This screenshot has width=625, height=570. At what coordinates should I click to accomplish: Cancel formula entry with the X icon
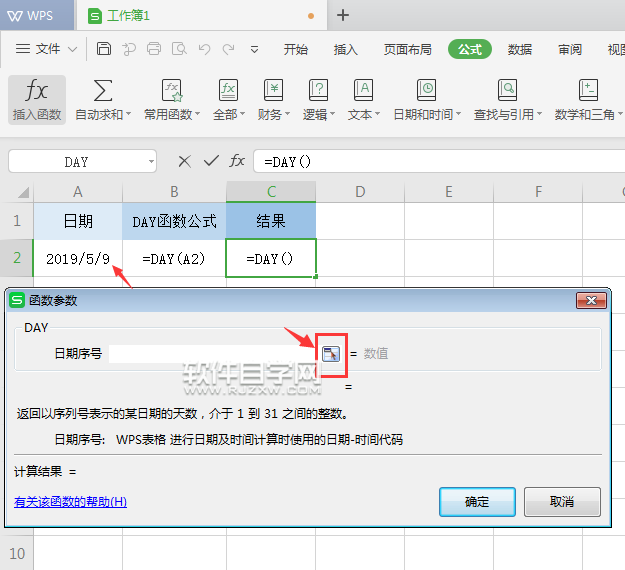[x=185, y=161]
